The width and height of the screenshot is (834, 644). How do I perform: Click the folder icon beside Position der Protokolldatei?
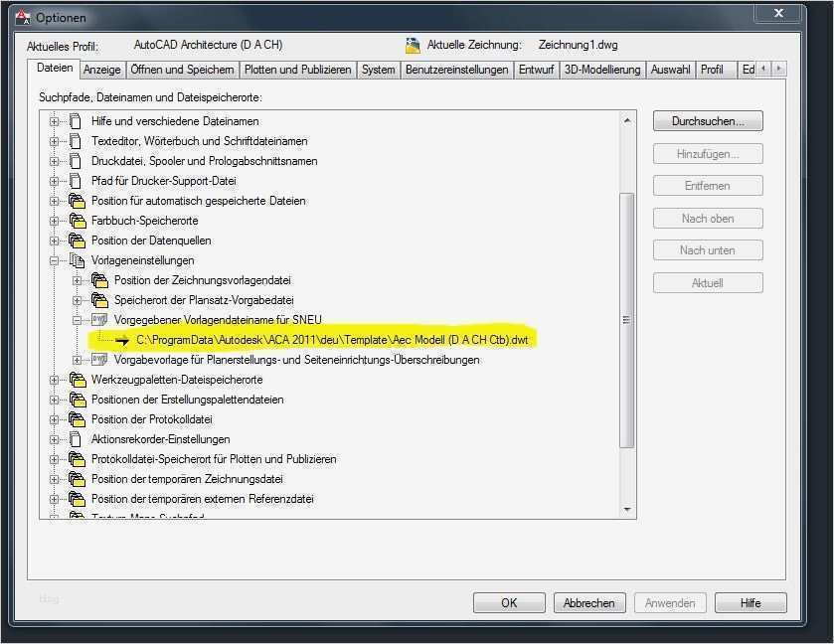(x=78, y=419)
